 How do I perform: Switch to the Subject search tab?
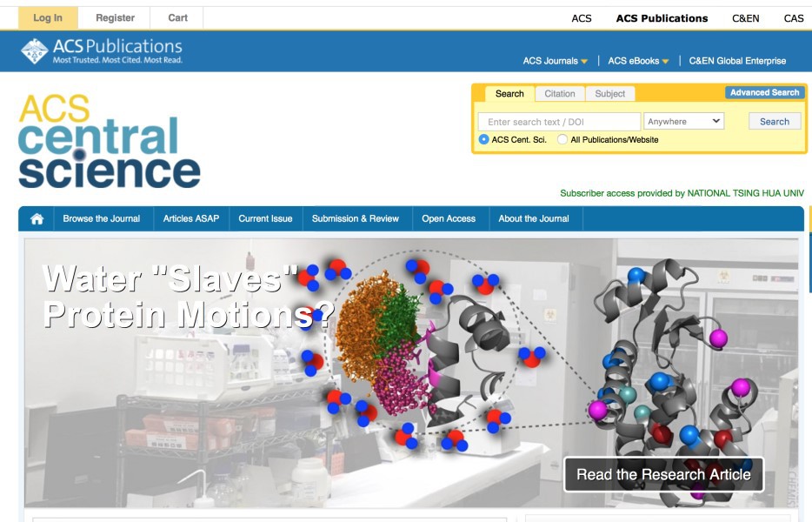pos(610,94)
